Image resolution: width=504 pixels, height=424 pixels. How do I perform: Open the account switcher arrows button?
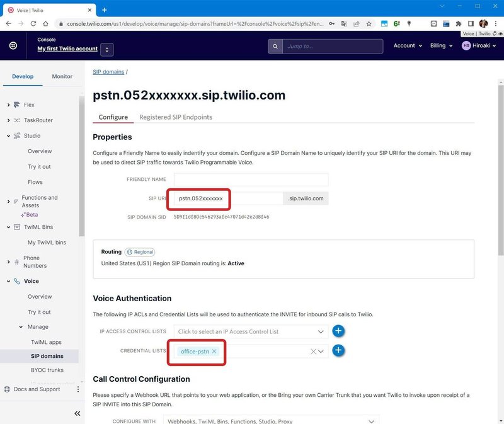106,50
